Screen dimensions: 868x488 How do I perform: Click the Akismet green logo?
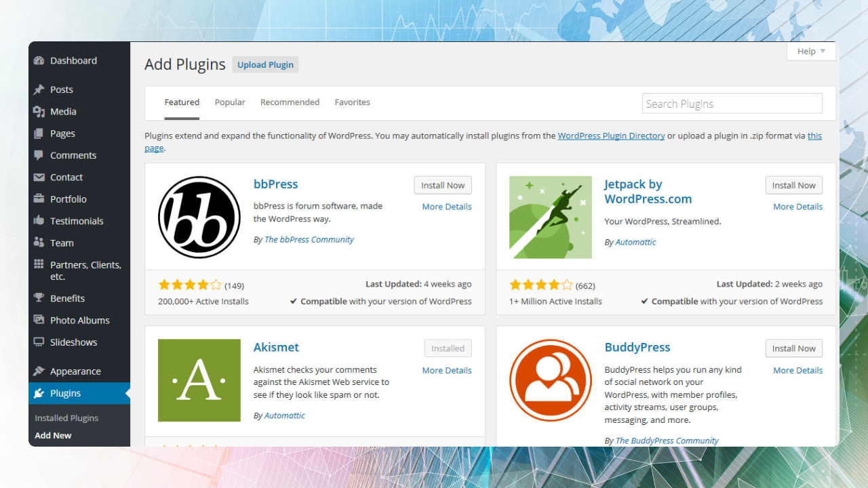pos(199,380)
